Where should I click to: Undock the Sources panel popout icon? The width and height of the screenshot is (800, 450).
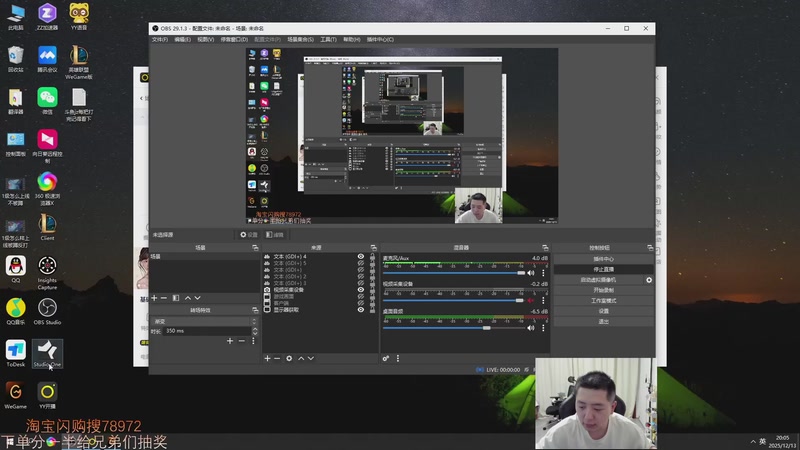(x=373, y=247)
